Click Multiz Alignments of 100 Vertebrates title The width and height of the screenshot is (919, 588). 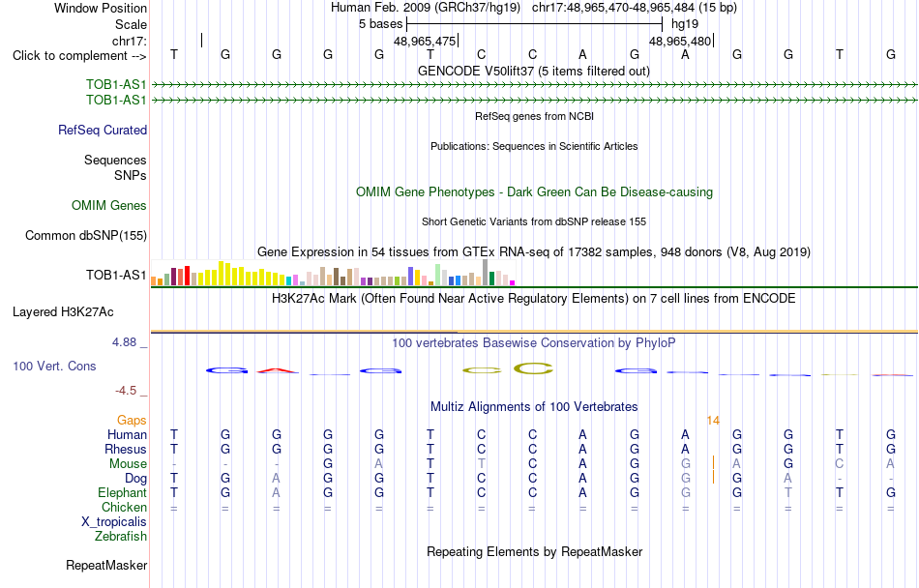[534, 406]
